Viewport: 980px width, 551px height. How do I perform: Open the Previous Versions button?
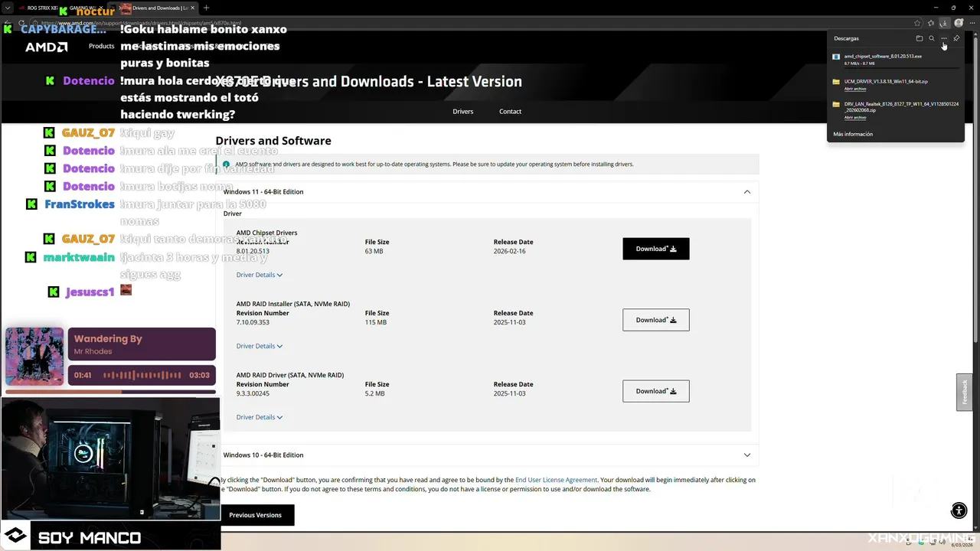coord(256,515)
